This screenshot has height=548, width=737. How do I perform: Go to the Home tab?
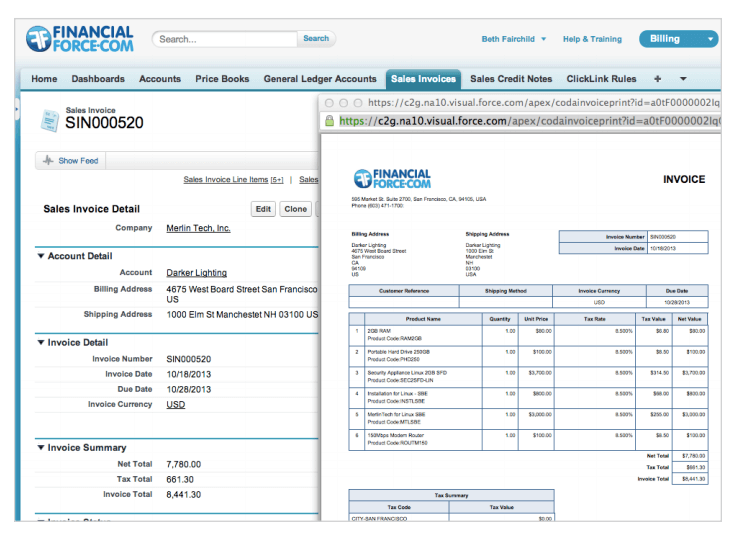pos(44,79)
